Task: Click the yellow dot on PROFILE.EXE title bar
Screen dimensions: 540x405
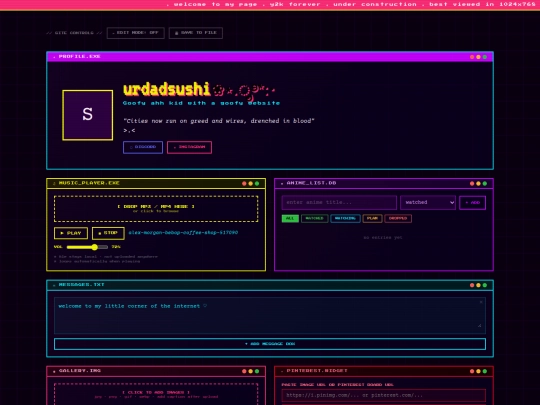Action: 478,57
